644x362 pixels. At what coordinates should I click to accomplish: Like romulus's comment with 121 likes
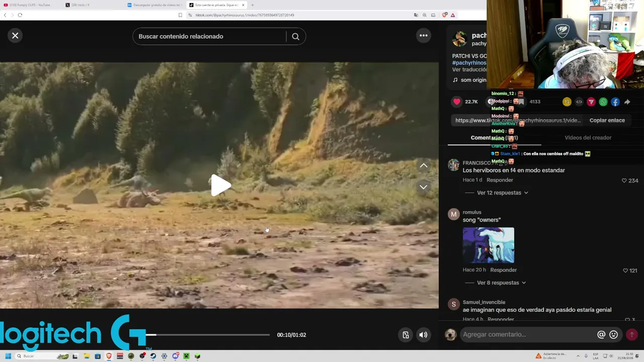pyautogui.click(x=625, y=270)
